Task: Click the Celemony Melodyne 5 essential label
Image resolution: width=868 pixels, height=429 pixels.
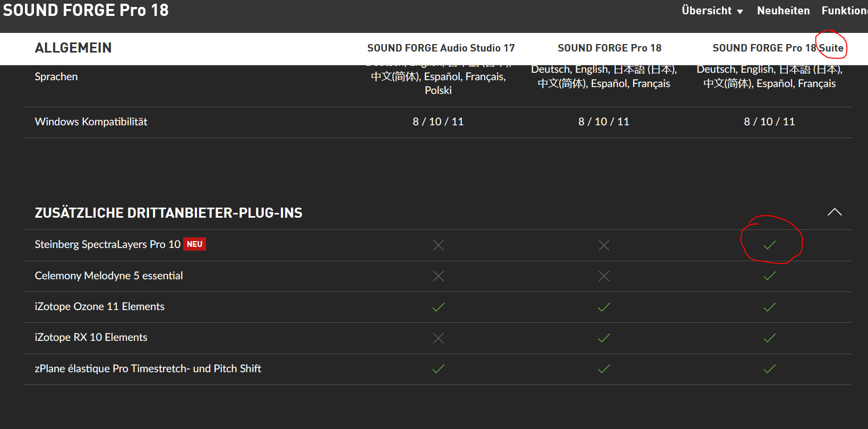Action: click(x=109, y=276)
